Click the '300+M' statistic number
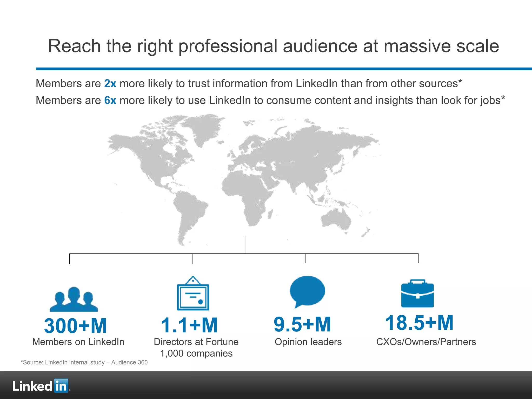 coord(75,326)
